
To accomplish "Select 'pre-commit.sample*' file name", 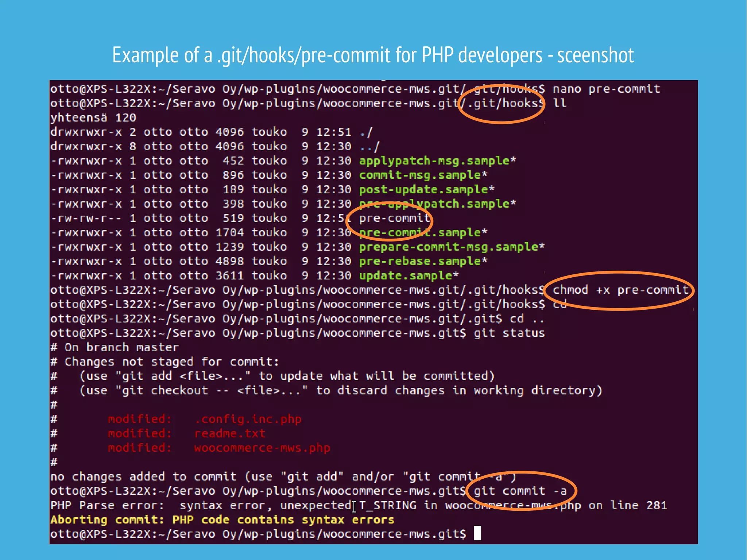I will [423, 232].
